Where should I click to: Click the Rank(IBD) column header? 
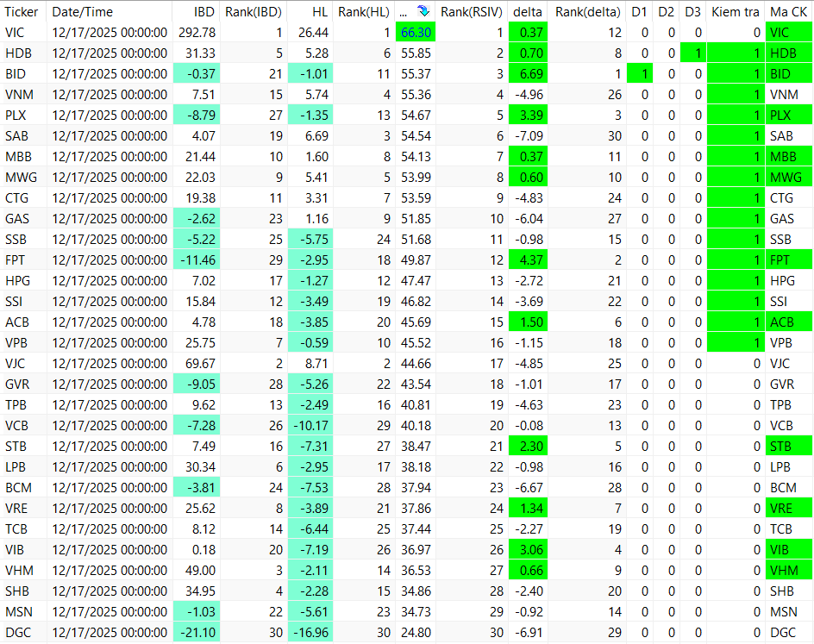[x=254, y=11]
